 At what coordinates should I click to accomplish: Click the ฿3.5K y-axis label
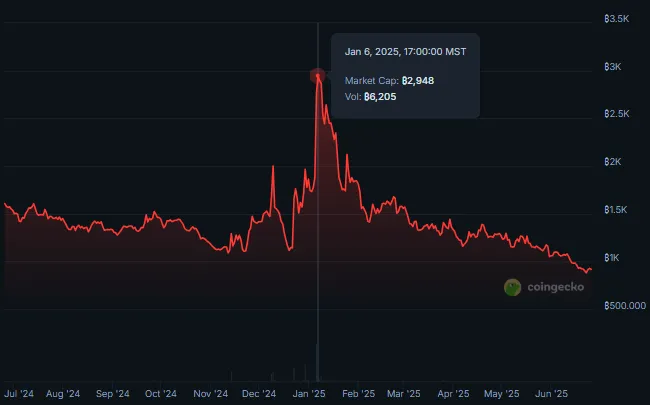(x=617, y=19)
